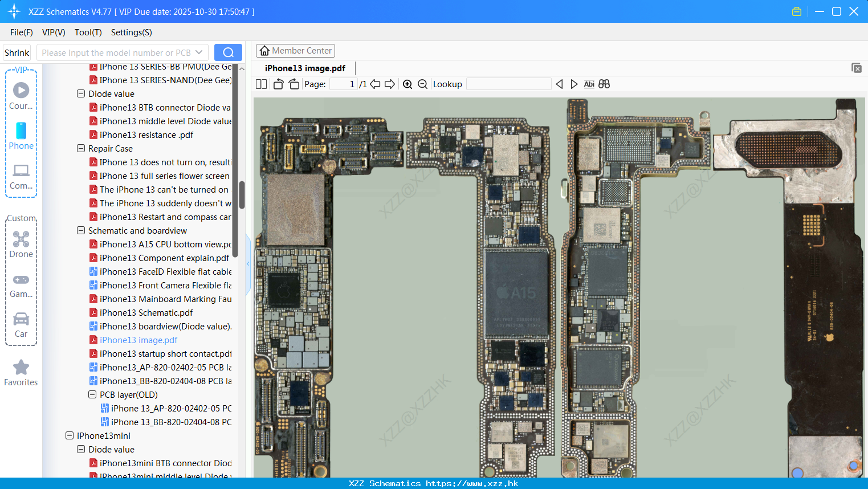Collapse the Repair Case folder
Screen dimensions: 868x489
81,148
